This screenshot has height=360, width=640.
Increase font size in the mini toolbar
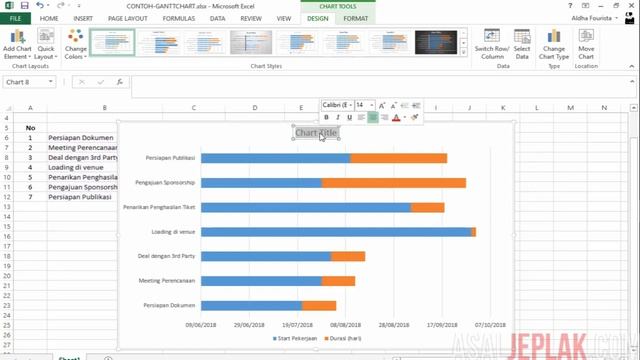click(382, 106)
